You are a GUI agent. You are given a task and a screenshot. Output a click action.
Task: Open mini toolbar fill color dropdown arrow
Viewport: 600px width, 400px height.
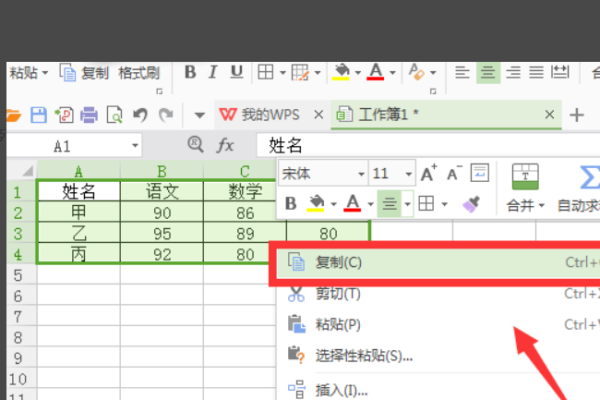pos(334,204)
